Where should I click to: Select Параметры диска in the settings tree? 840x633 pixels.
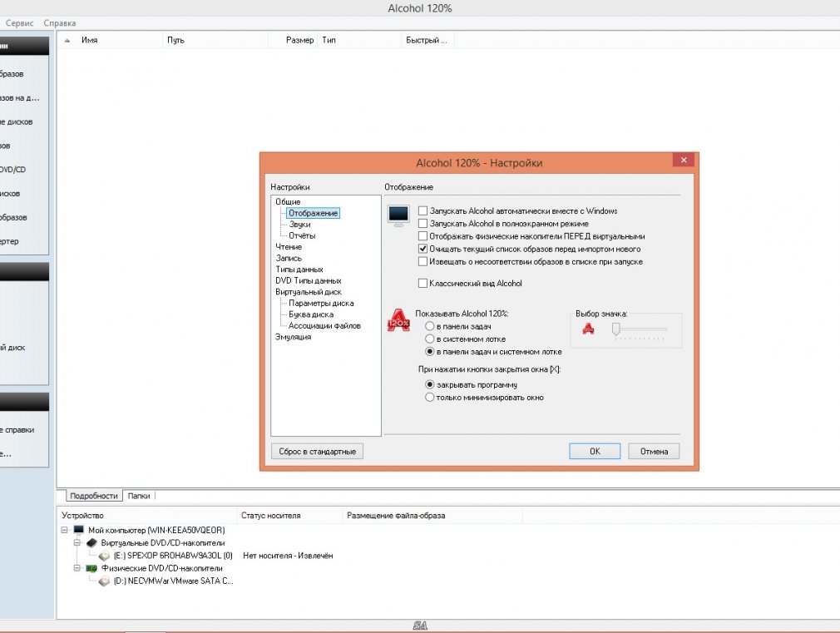click(x=321, y=304)
